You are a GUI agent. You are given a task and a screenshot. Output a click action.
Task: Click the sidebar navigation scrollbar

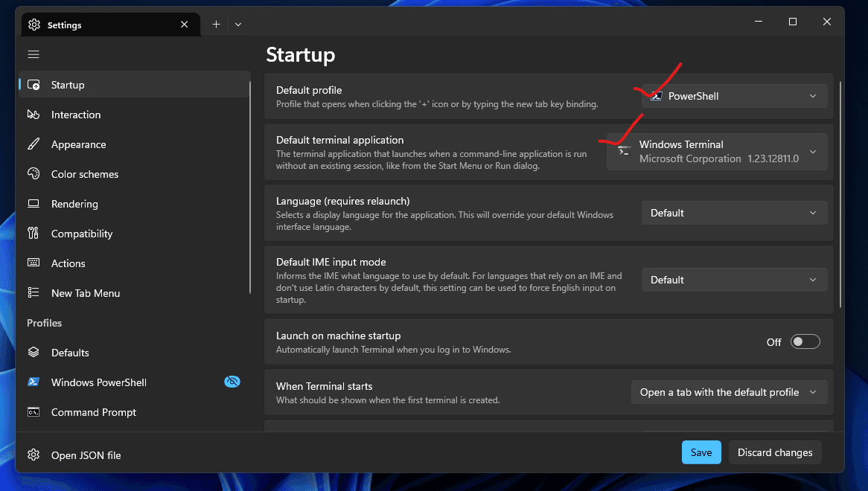(250, 187)
